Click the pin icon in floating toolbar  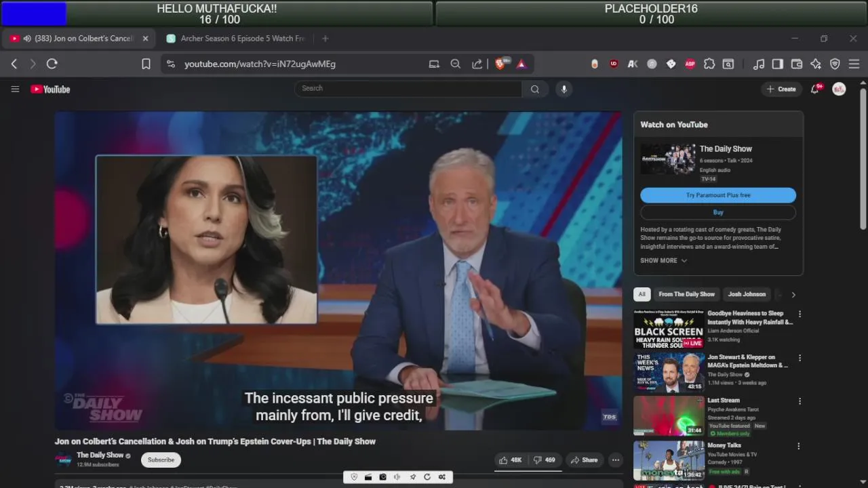(412, 477)
